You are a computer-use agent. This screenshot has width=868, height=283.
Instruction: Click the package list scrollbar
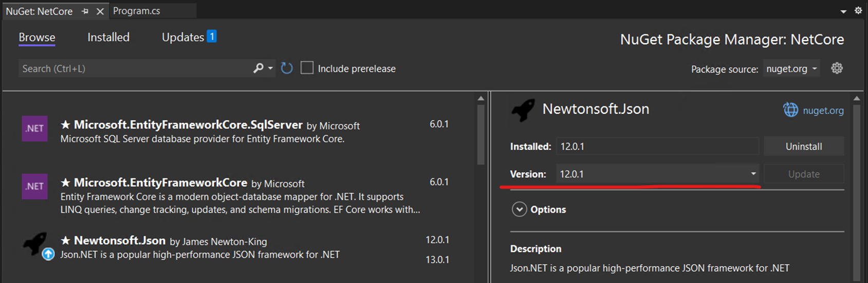pyautogui.click(x=481, y=134)
